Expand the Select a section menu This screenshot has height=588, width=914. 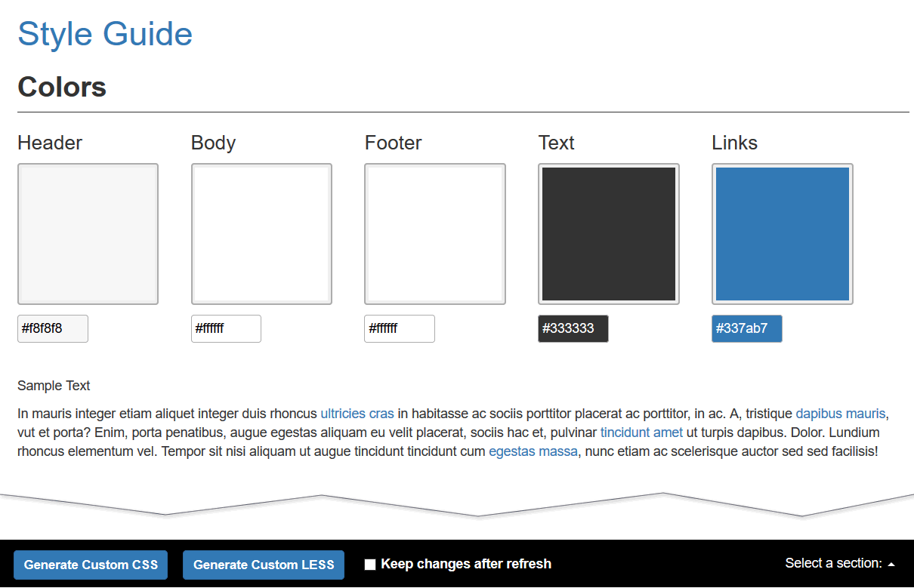click(840, 563)
